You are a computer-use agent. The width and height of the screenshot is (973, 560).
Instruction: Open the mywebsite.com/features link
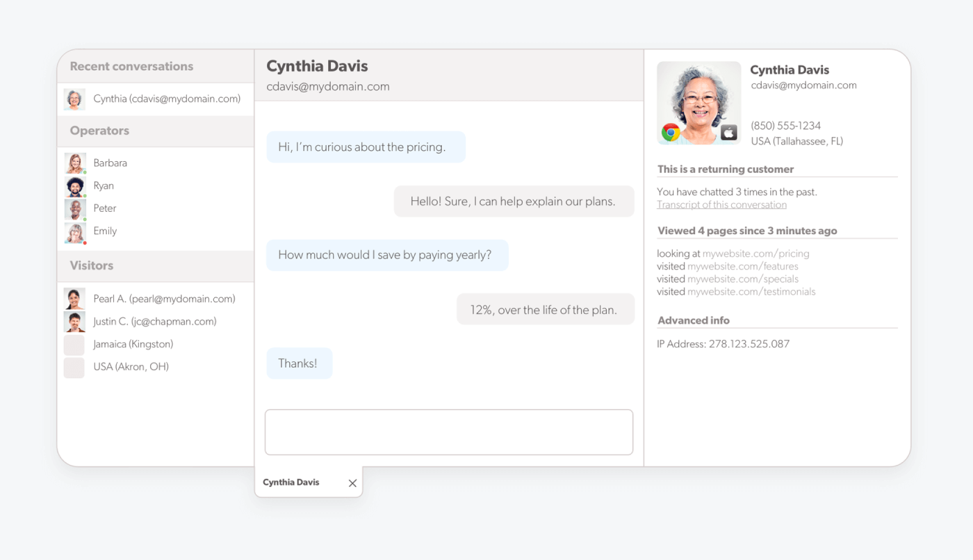(742, 266)
